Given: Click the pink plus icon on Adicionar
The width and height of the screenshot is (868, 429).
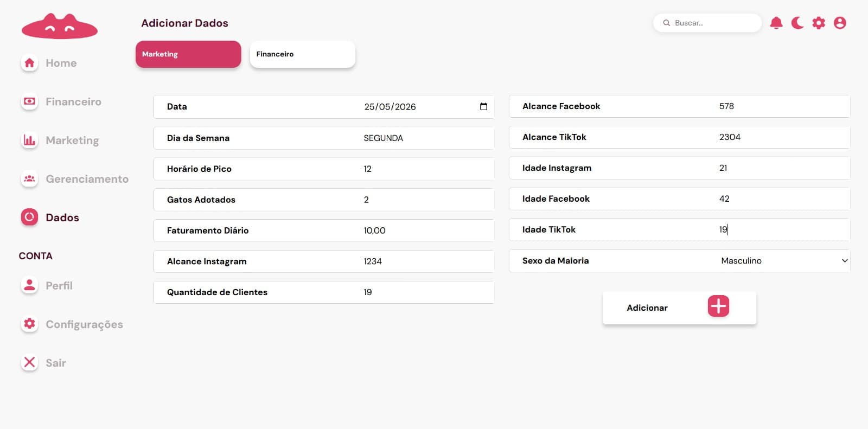Looking at the screenshot, I should tap(718, 306).
